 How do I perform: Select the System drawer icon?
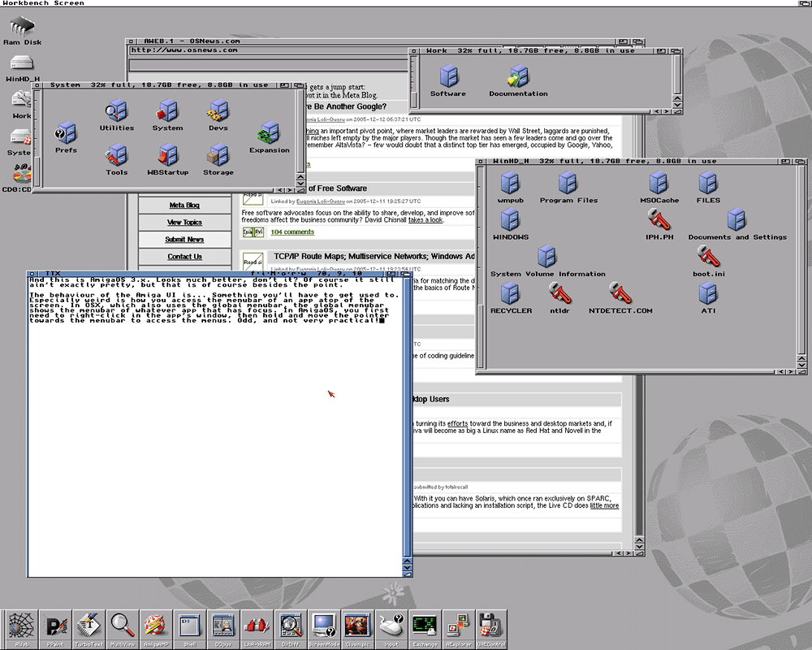coord(167,115)
